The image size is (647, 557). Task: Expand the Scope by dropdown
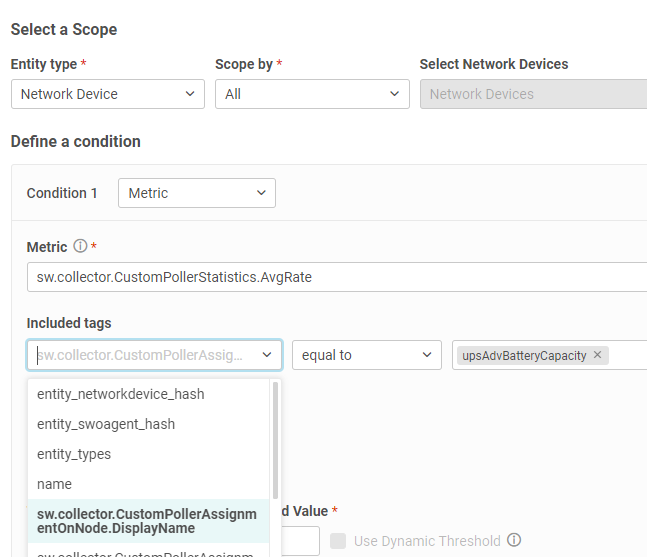tap(312, 94)
